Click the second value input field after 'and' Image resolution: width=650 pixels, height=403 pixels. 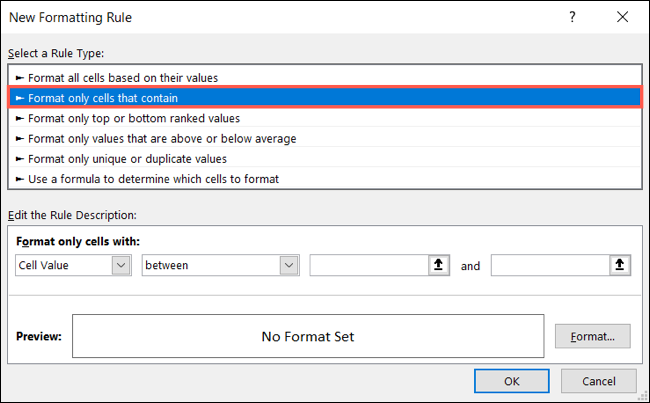(550, 266)
